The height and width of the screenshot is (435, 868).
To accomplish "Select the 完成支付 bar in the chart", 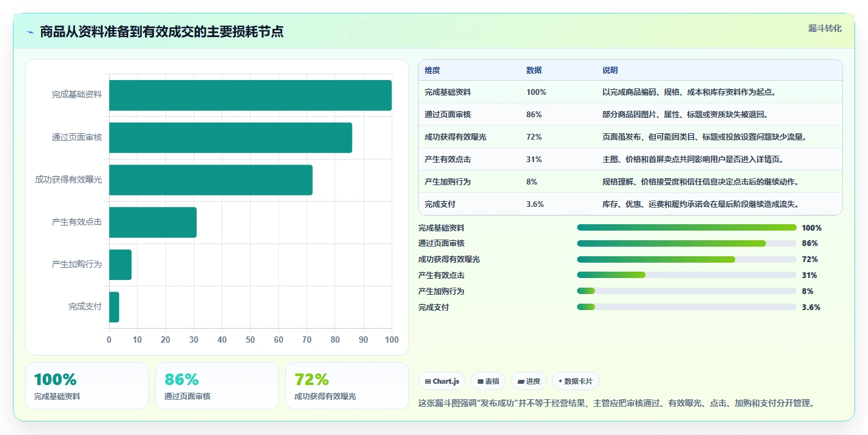I will (x=114, y=307).
